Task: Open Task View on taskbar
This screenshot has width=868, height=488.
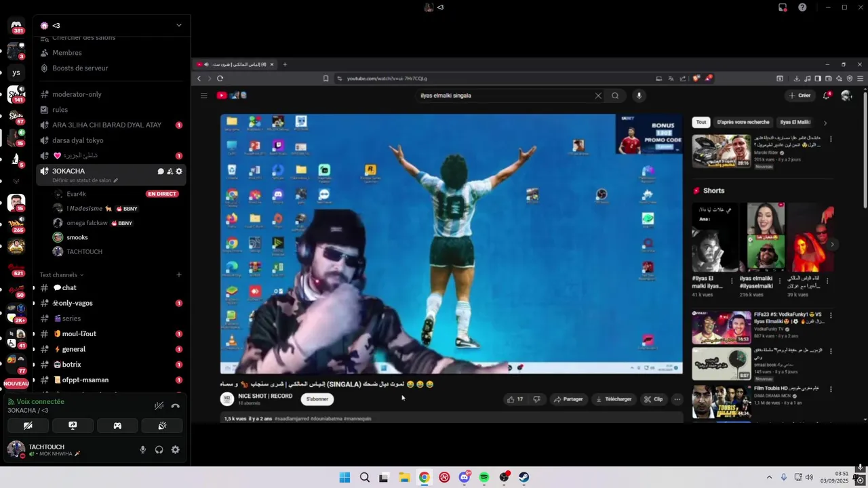Action: click(x=384, y=477)
